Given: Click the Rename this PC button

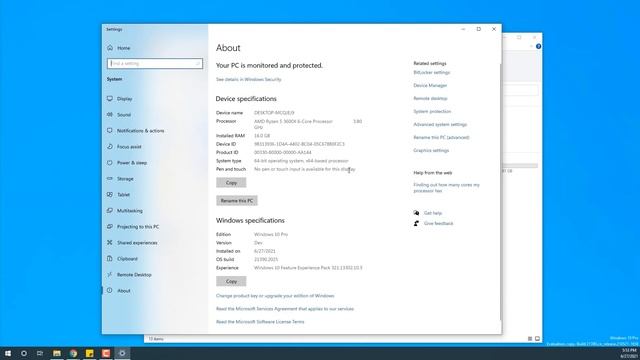Looking at the screenshot, I should coord(237,201).
